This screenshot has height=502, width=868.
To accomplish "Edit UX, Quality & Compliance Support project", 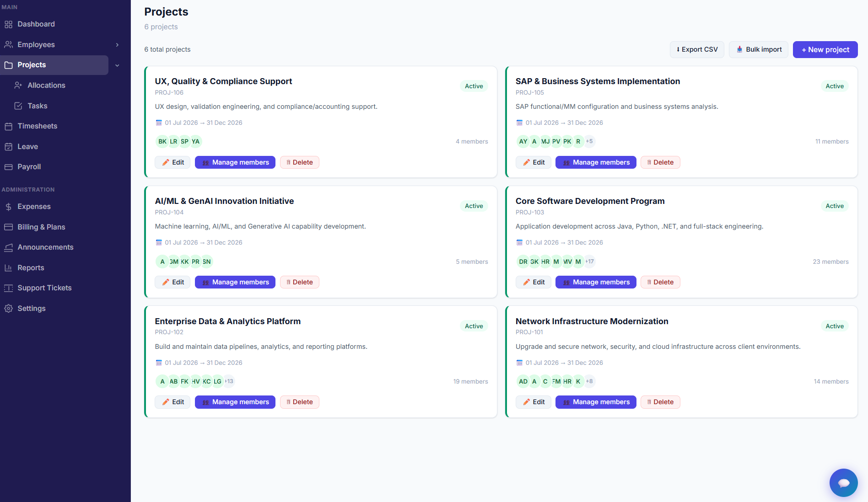I will point(173,162).
